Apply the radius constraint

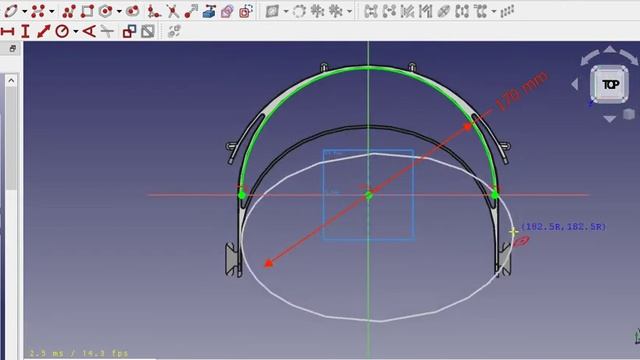62,31
